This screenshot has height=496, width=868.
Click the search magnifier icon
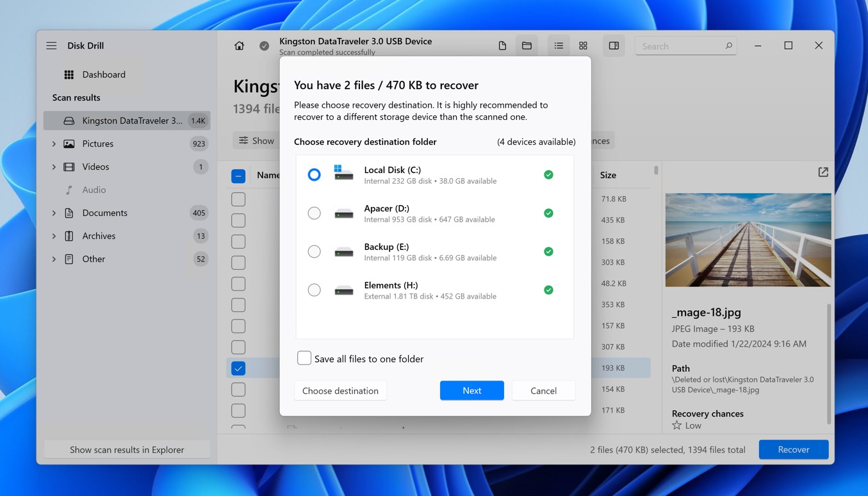(x=728, y=46)
